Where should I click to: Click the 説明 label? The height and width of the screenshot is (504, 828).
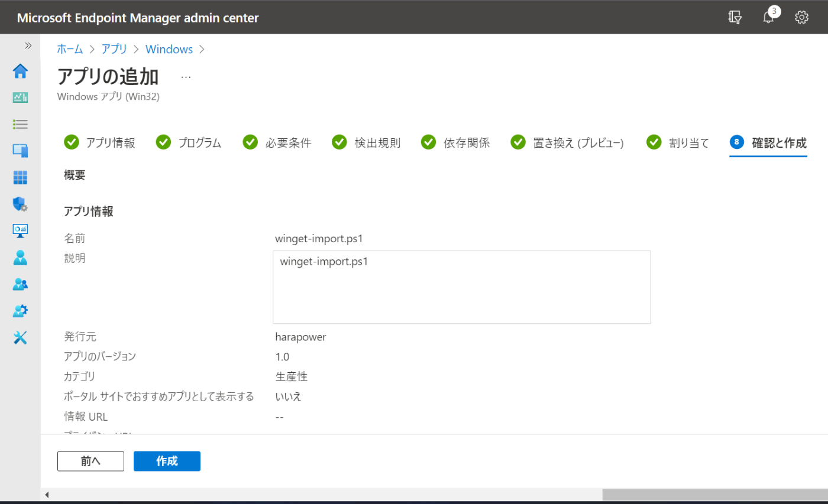point(75,258)
